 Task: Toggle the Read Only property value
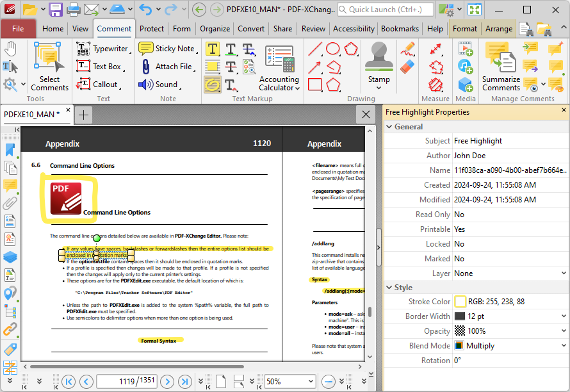click(510, 215)
